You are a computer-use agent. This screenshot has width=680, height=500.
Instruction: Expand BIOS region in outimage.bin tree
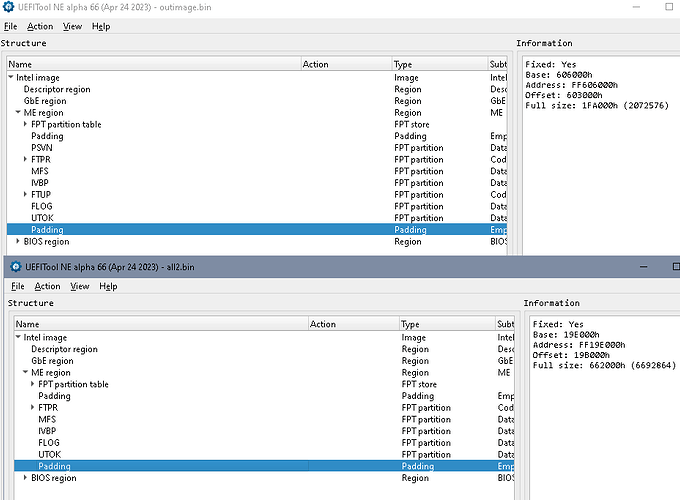pyautogui.click(x=18, y=241)
